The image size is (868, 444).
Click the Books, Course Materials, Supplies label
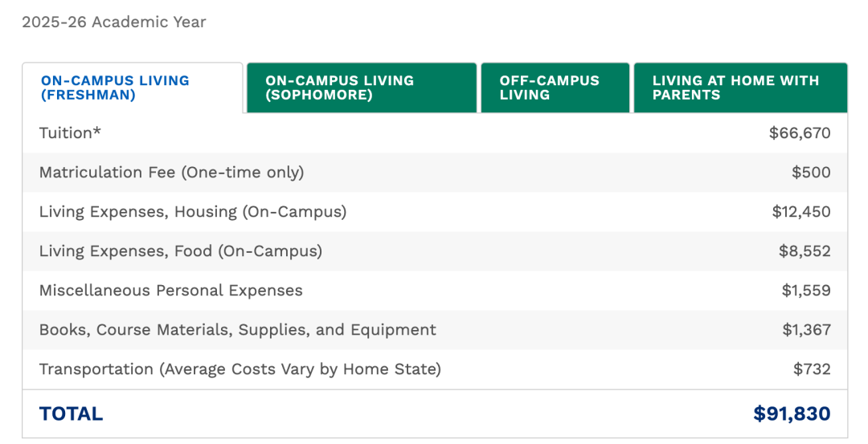click(x=238, y=330)
